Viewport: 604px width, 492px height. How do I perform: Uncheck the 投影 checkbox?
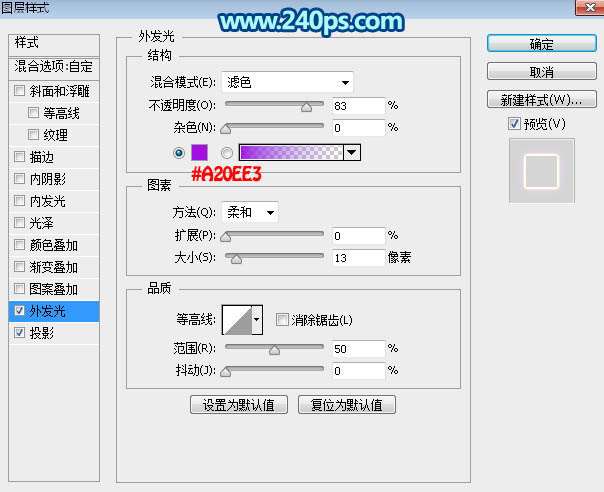coord(19,332)
